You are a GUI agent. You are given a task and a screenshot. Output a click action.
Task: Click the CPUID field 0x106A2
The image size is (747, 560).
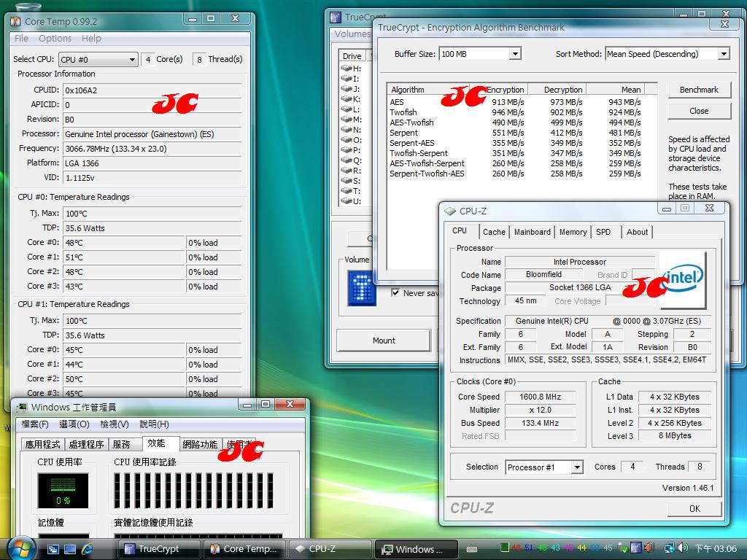click(152, 90)
